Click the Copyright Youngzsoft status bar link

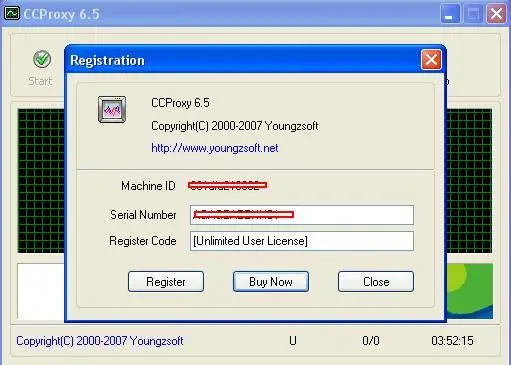point(100,341)
